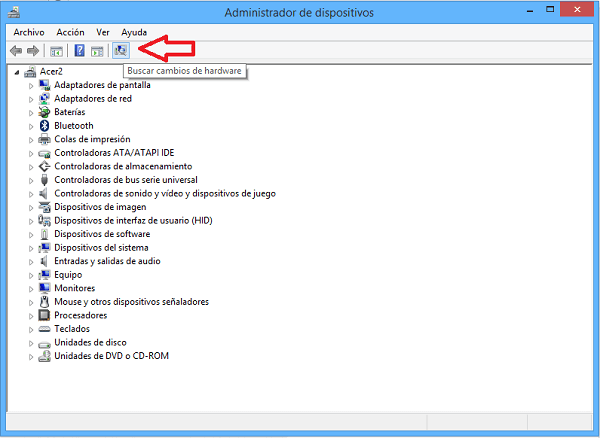600x438 pixels.
Task: Select Mouse y otros dispositivos señaladores
Action: pyautogui.click(x=131, y=301)
